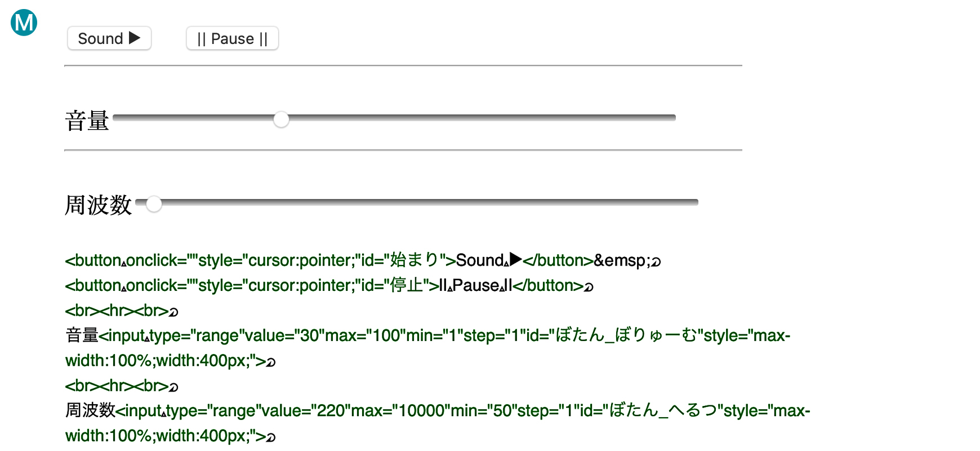The image size is (980, 451).
Task: Click the 音量<input type="range" code line
Action: (x=428, y=348)
